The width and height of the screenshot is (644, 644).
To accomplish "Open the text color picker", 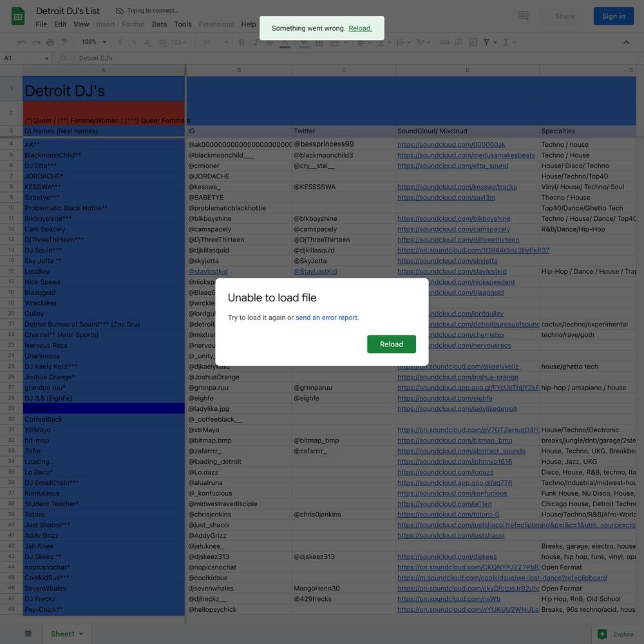I will pos(285,43).
